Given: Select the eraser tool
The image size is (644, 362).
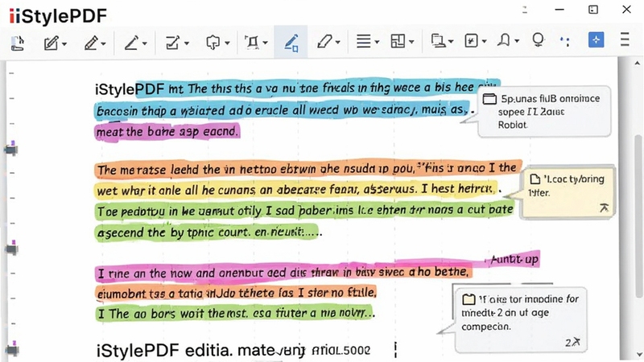Looking at the screenshot, I should (324, 42).
